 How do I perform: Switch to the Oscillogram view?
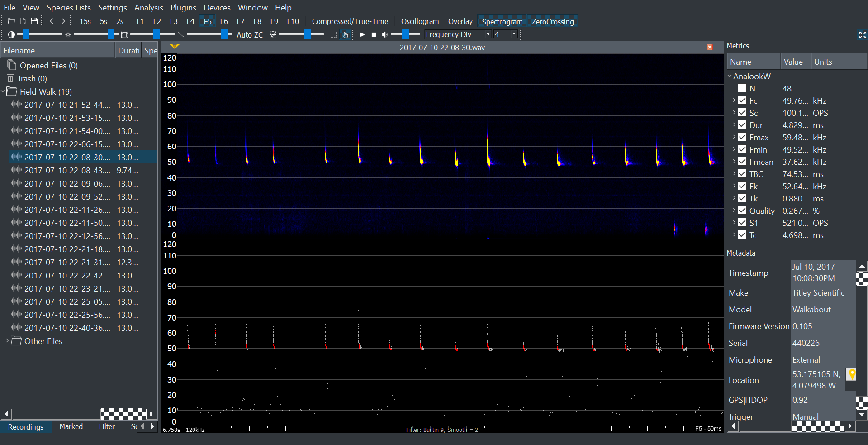pyautogui.click(x=419, y=21)
